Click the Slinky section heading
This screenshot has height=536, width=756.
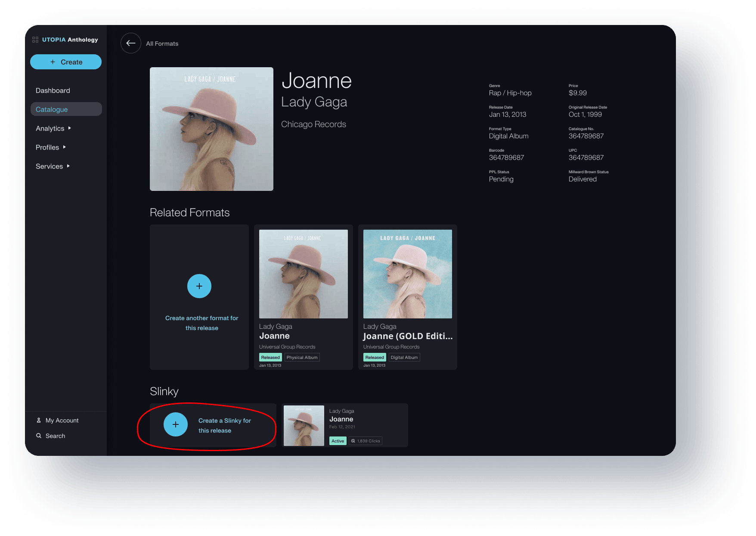pos(164,391)
